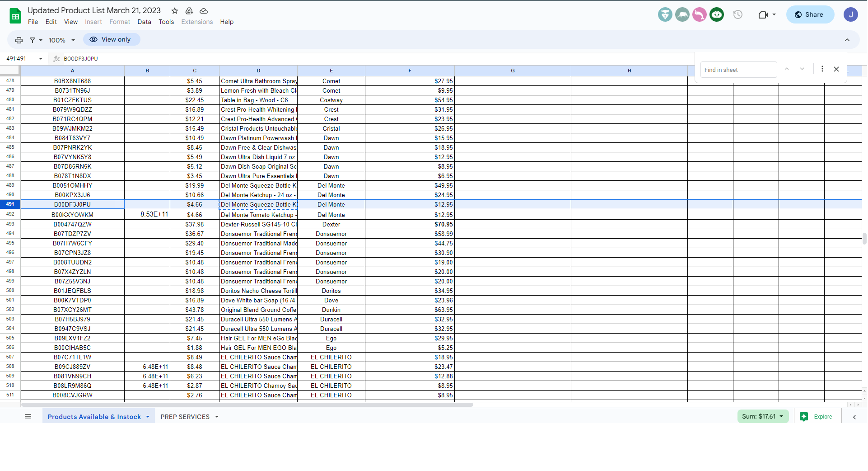Select row 493 header
This screenshot has height=471, width=868.
[10, 224]
